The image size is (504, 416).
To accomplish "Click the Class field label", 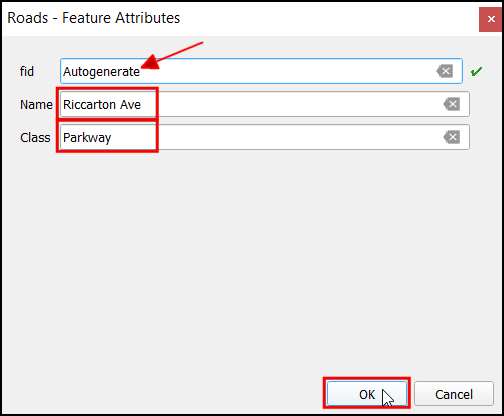I will (x=35, y=138).
